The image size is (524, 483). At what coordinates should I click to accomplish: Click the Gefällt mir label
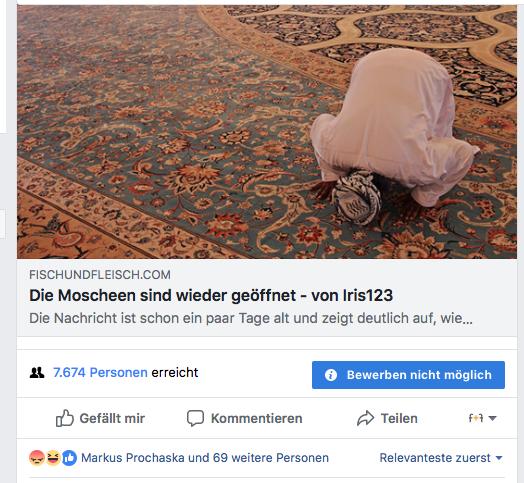point(112,418)
